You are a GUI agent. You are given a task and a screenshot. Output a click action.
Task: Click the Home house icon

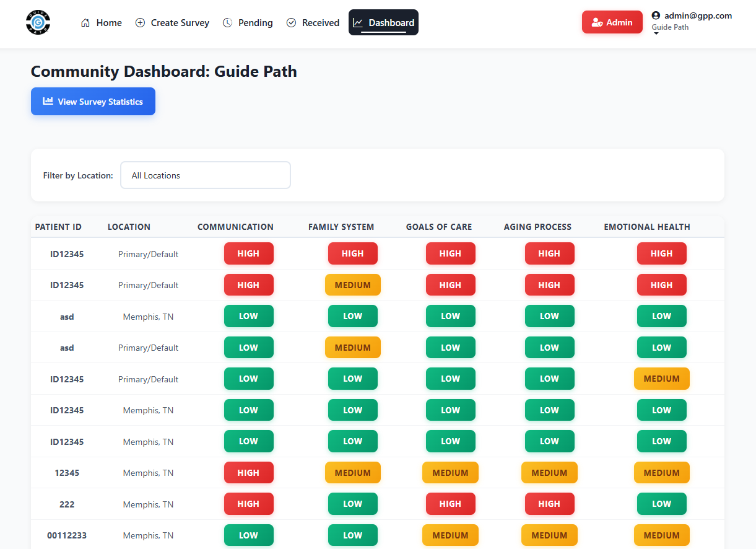coord(85,22)
